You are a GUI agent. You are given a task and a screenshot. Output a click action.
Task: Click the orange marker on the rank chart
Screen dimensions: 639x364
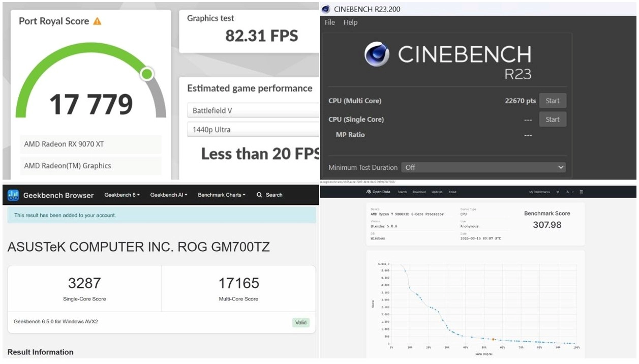493,339
